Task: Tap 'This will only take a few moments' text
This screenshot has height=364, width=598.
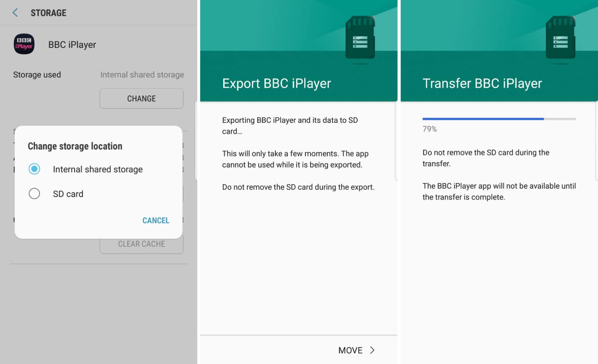Action: pos(295,159)
